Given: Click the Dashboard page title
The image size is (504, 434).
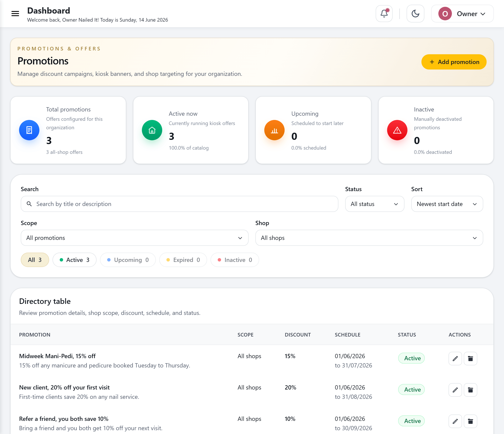Looking at the screenshot, I should (49, 10).
